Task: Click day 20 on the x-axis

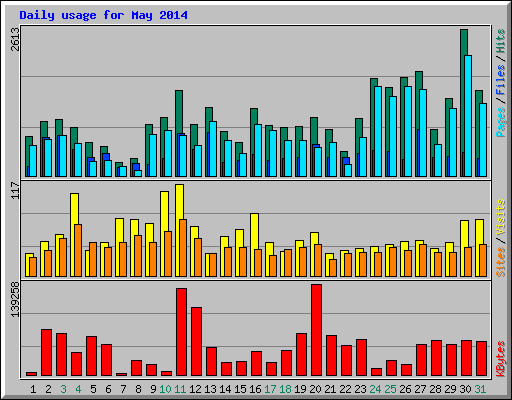Action: 315,389
